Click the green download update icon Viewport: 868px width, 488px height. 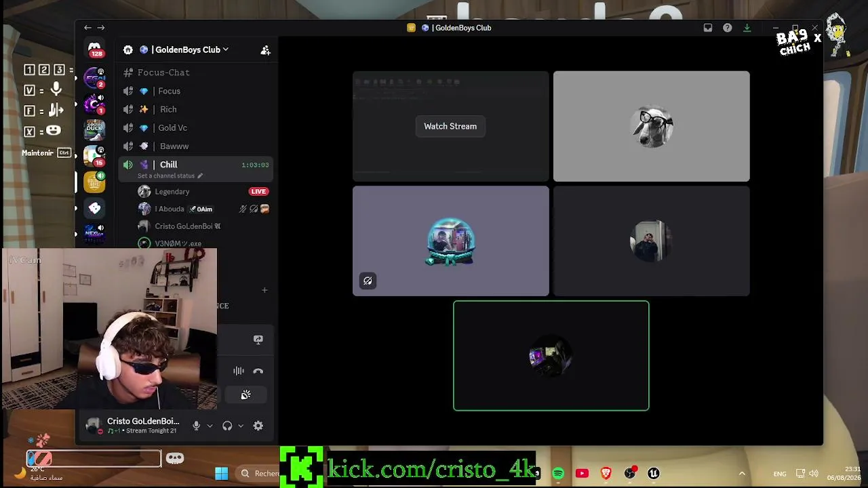pyautogui.click(x=747, y=28)
